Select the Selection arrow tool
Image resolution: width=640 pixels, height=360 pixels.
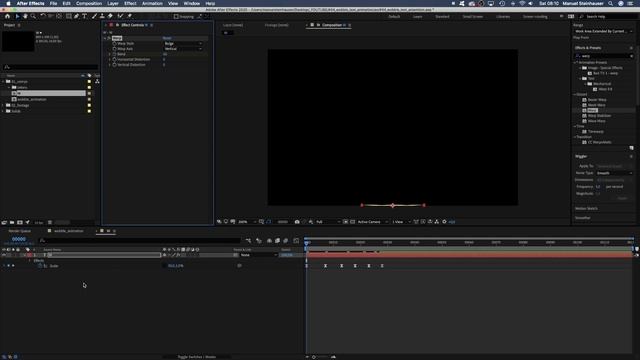point(17,16)
